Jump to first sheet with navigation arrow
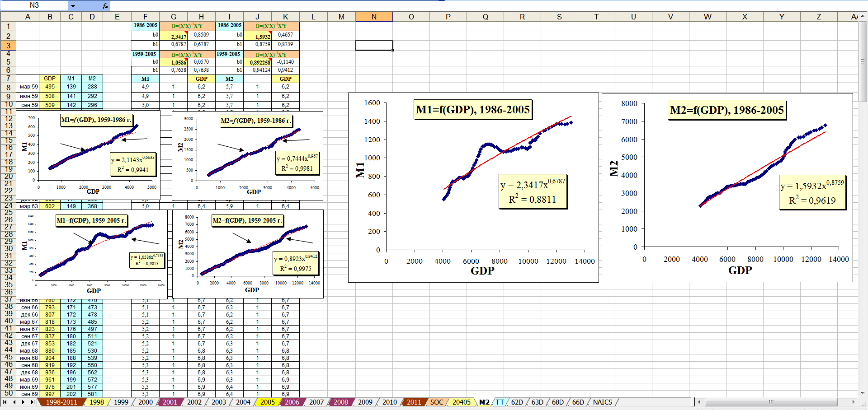868x410 pixels. pyautogui.click(x=5, y=402)
